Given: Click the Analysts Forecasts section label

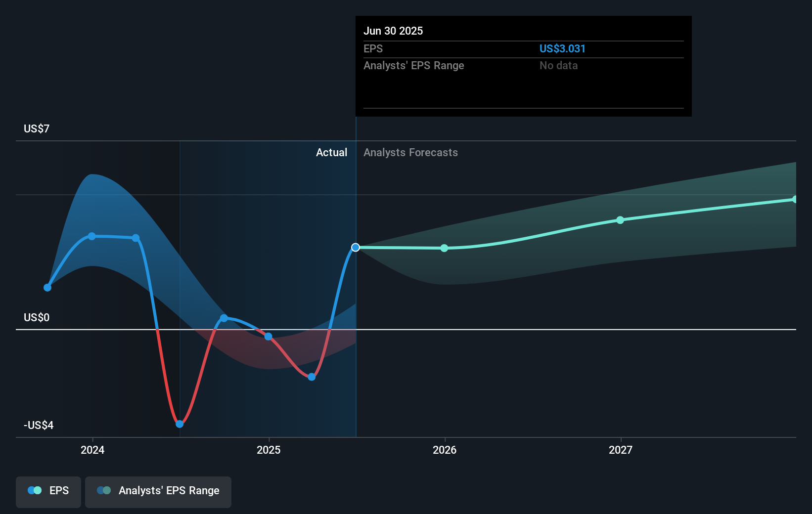Looking at the screenshot, I should pyautogui.click(x=410, y=152).
